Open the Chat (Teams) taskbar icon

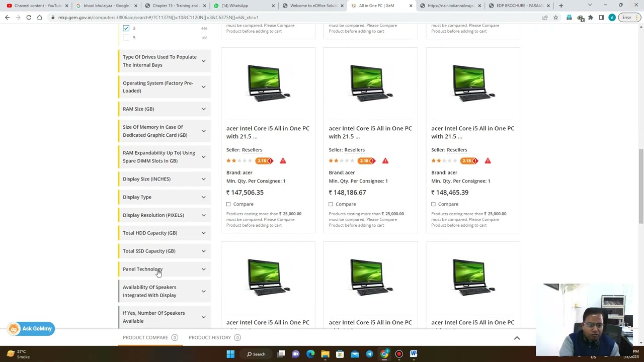click(296, 354)
